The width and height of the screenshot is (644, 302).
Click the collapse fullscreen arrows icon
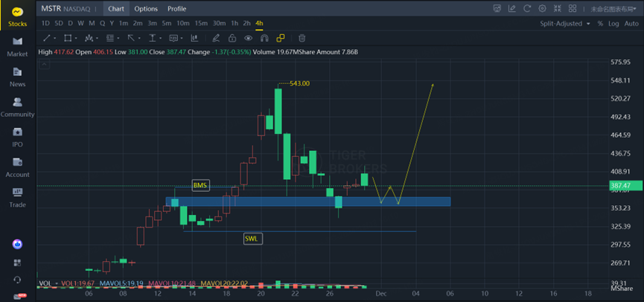[558, 9]
